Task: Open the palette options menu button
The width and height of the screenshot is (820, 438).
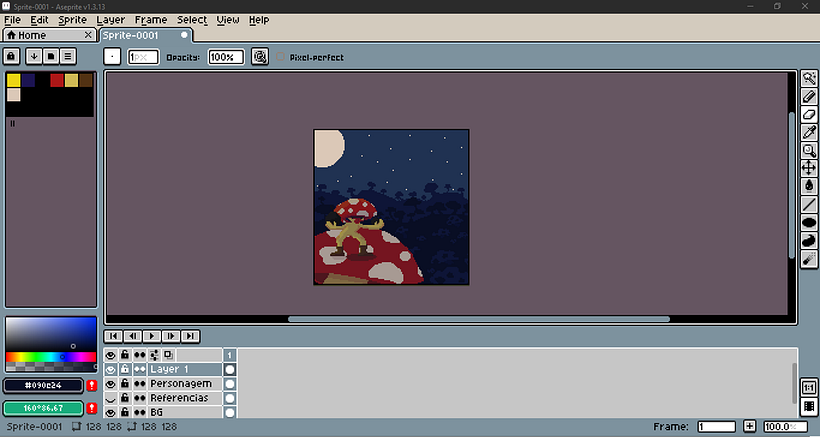Action: (67, 56)
